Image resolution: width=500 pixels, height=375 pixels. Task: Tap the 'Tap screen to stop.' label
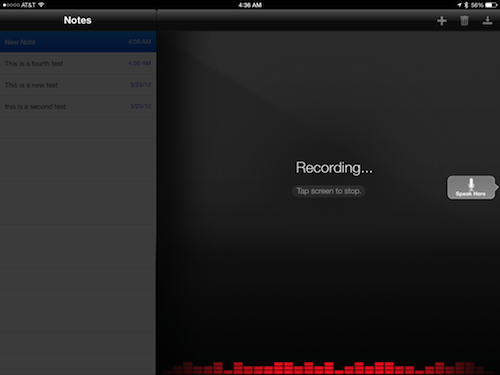(329, 191)
